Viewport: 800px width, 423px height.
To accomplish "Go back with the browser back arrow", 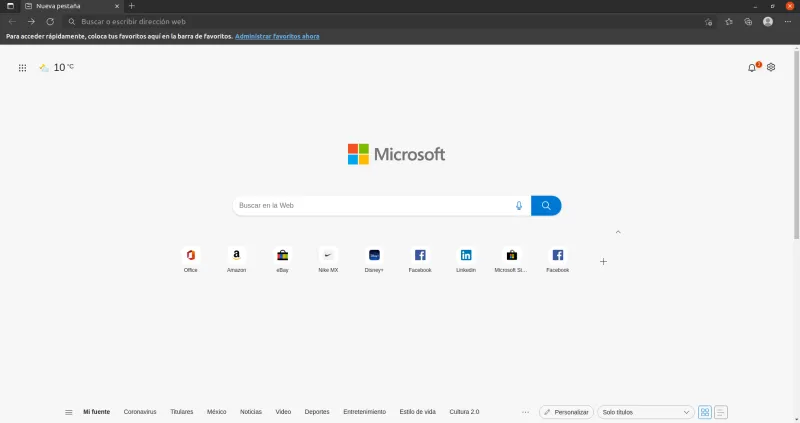I will click(x=12, y=21).
